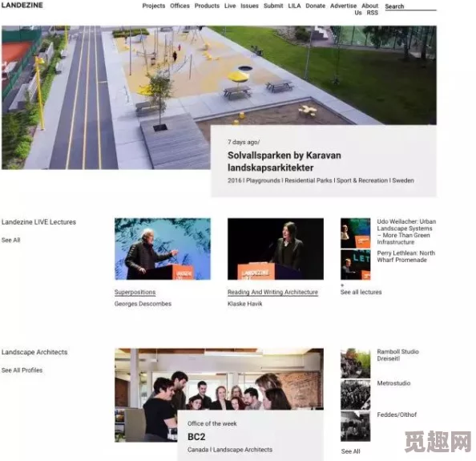Screen dimensions: 476x461
Task: Open the RSS feed link
Action: (373, 13)
